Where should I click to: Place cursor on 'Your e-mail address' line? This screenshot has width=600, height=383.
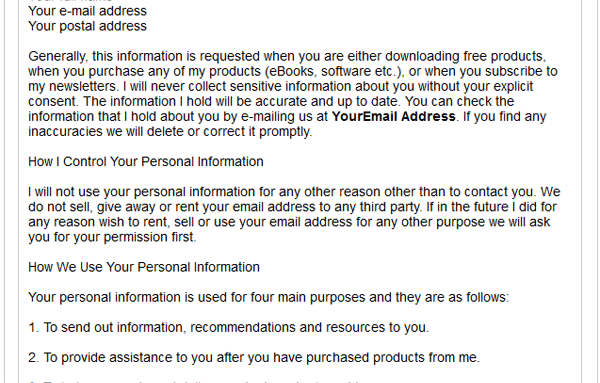[x=87, y=11]
